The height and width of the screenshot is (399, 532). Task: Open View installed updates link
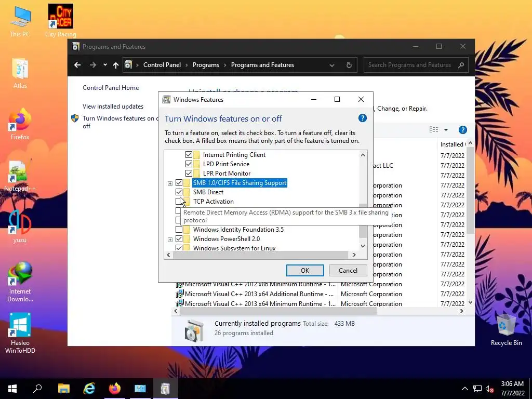click(x=113, y=106)
